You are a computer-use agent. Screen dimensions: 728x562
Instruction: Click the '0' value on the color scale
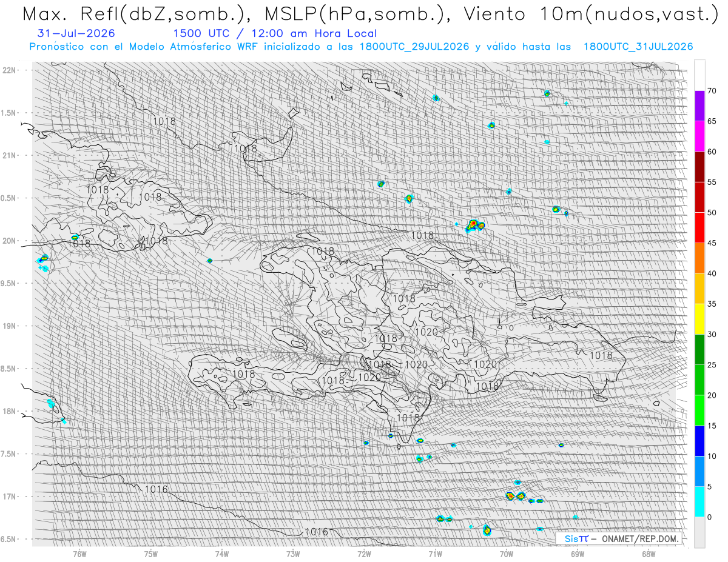point(710,517)
